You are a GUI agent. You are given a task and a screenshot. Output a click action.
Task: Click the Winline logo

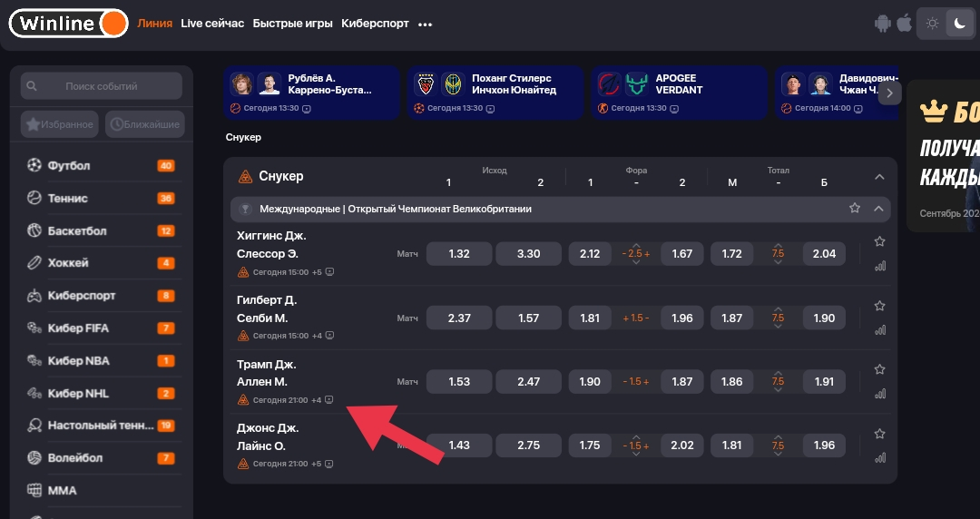click(x=68, y=24)
